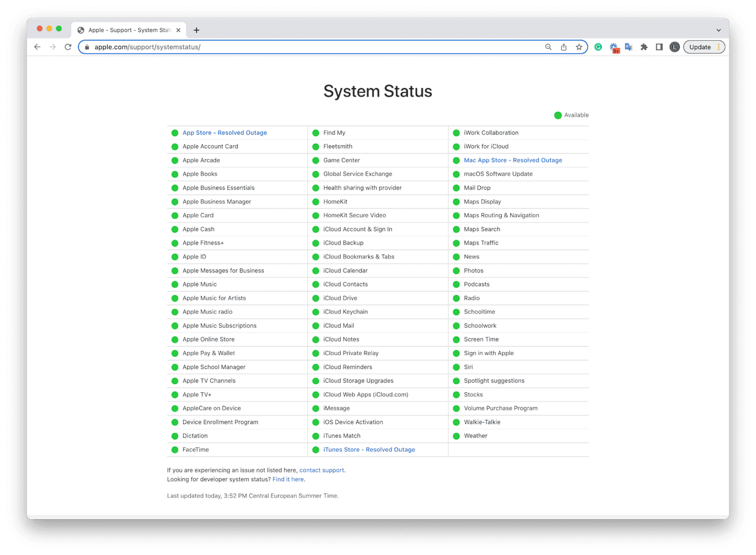Open the Extensions puzzle-piece menu

[644, 47]
